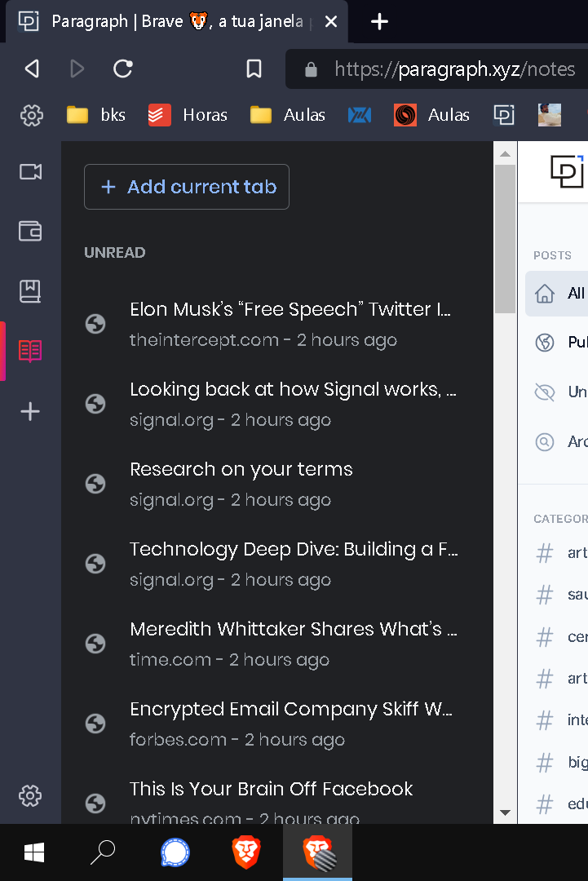Open the Elon Musk's Free Speech Twitter article
The image size is (588, 881).
point(276,324)
